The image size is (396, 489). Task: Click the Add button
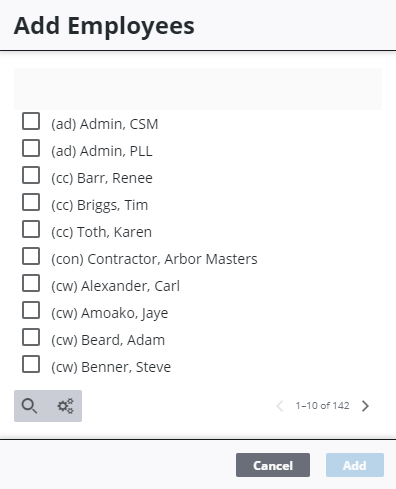pyautogui.click(x=355, y=465)
